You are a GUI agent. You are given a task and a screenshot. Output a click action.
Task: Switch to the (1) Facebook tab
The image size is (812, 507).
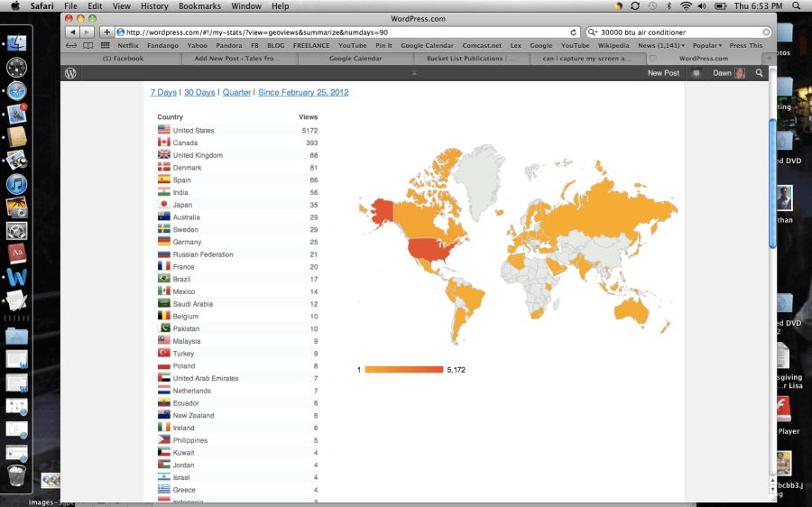point(123,59)
